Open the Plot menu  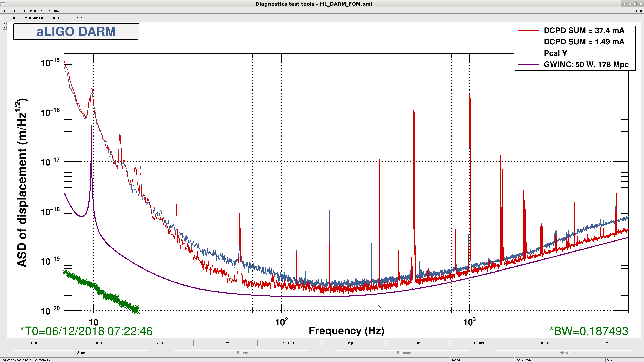[42, 11]
